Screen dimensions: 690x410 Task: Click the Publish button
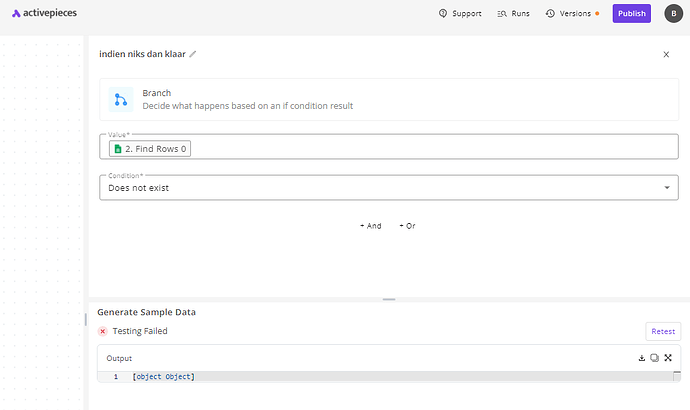pyautogui.click(x=631, y=14)
